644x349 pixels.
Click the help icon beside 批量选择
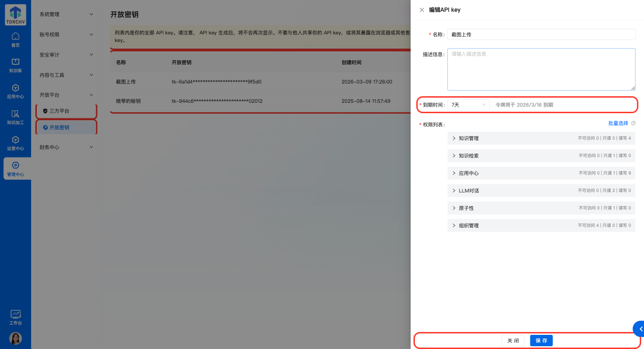pos(633,123)
